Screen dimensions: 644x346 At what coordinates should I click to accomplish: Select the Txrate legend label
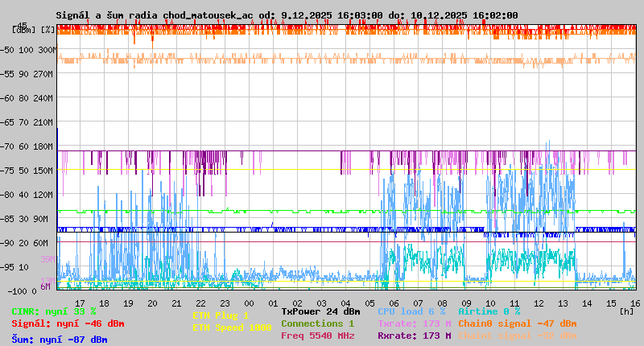tap(414, 323)
